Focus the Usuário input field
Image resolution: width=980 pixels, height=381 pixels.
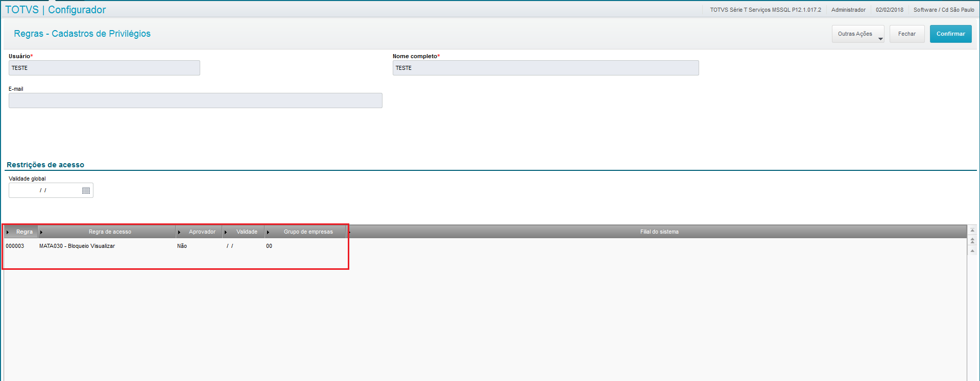click(104, 68)
